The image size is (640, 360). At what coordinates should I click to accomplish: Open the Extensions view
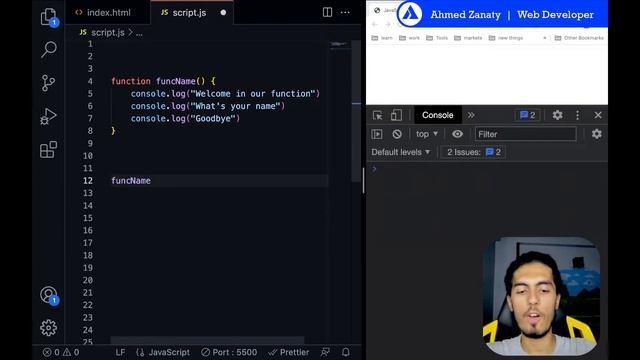(49, 149)
